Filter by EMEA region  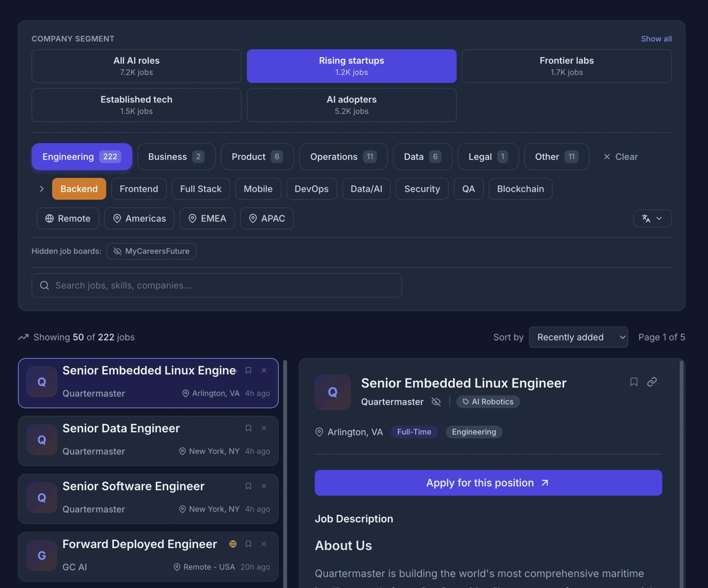[207, 219]
